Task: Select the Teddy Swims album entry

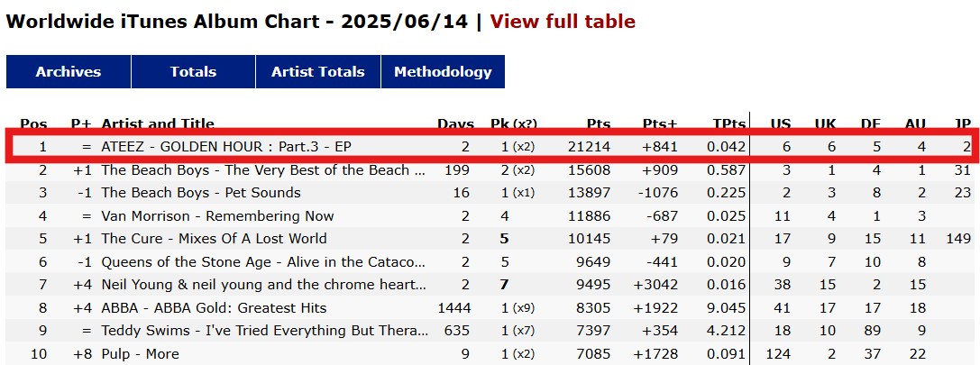Action: [x=265, y=331]
